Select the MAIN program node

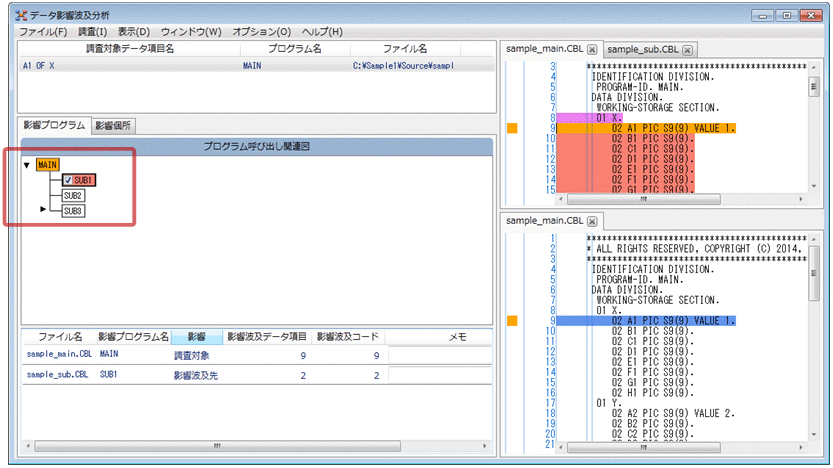click(x=47, y=165)
